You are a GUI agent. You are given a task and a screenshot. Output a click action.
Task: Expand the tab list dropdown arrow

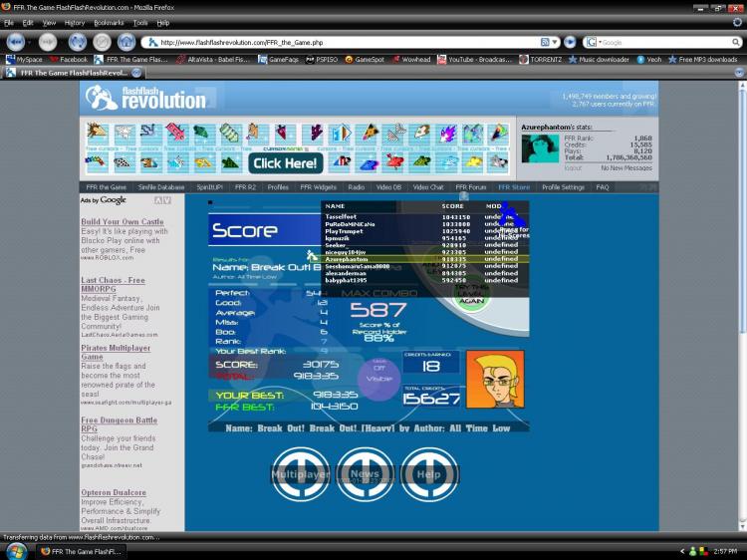coord(739,73)
